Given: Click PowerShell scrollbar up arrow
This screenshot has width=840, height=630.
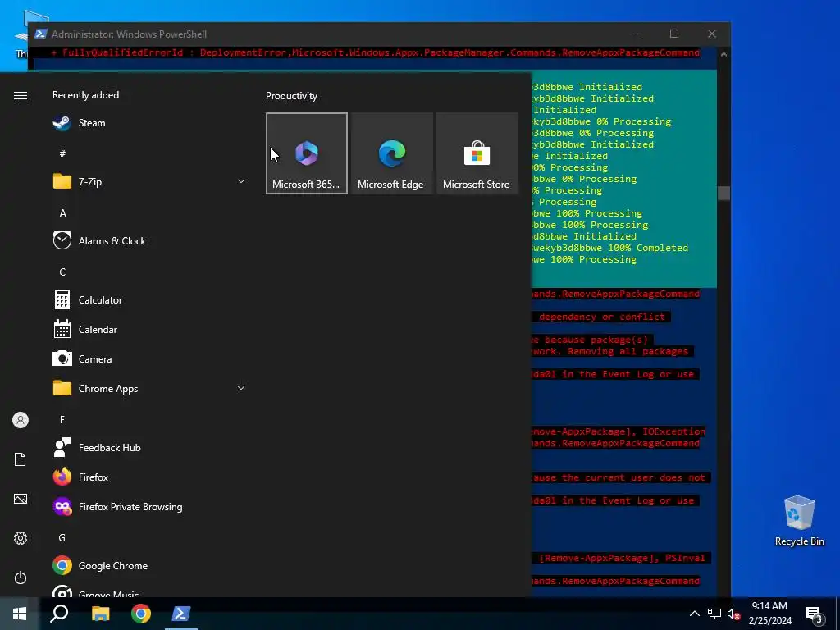Looking at the screenshot, I should click(x=724, y=53).
